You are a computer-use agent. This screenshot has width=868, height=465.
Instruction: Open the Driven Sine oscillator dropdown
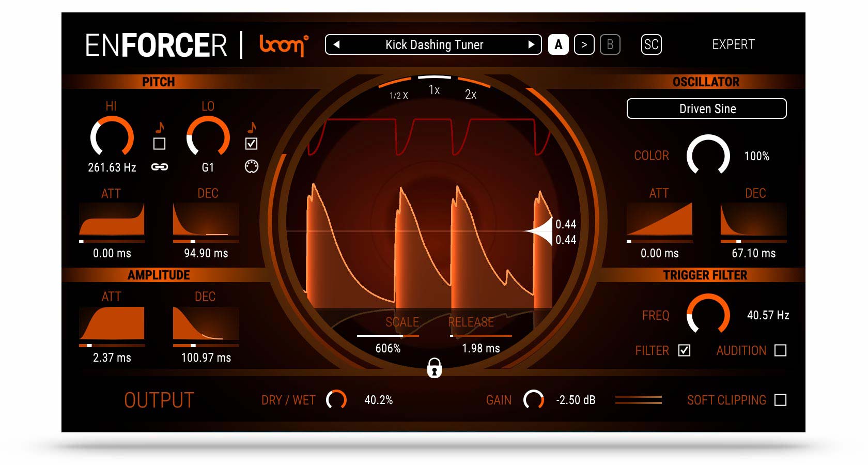706,109
